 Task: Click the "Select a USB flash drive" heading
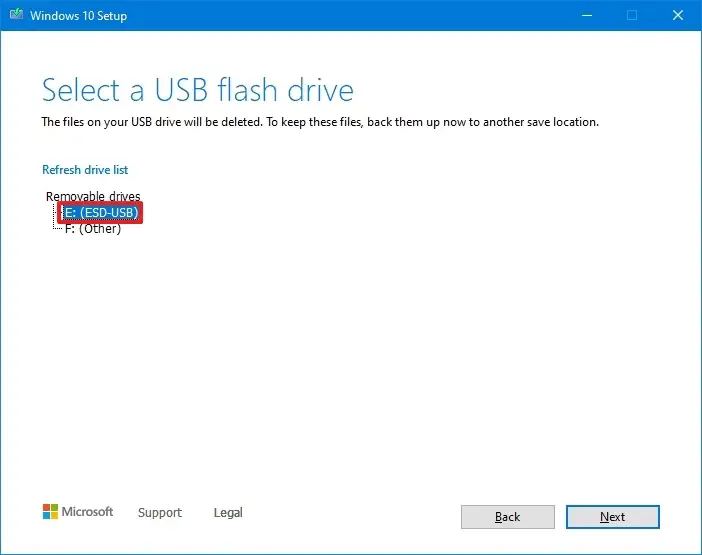(197, 90)
